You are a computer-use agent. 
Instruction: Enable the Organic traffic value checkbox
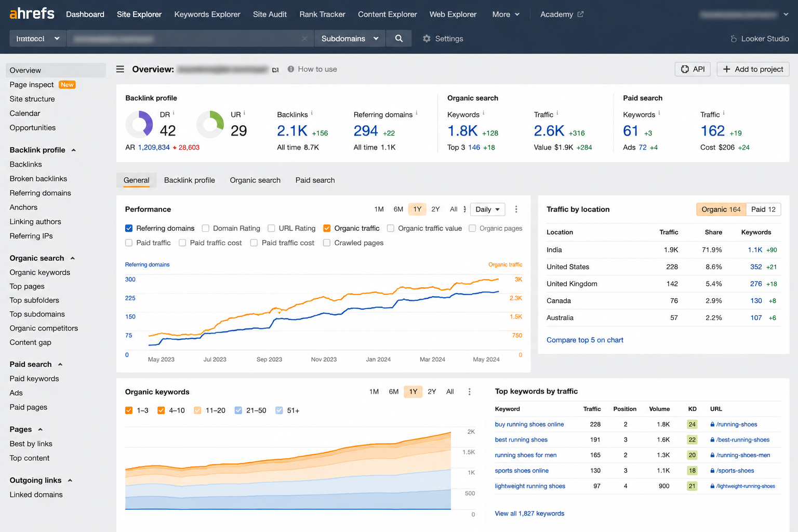pos(391,228)
